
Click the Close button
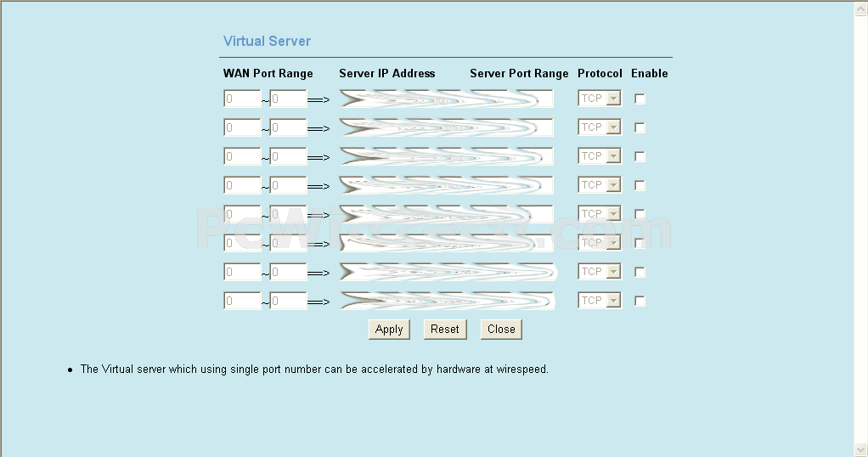click(x=501, y=330)
